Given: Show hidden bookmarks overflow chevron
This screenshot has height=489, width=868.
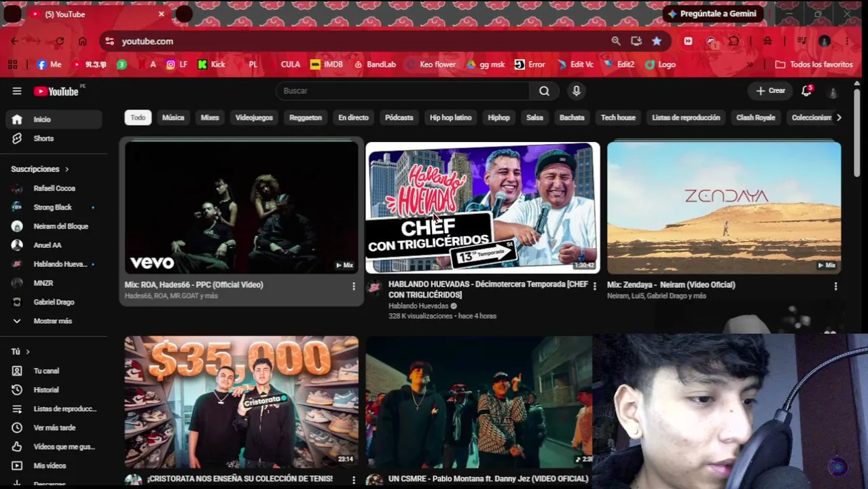Looking at the screenshot, I should point(750,65).
